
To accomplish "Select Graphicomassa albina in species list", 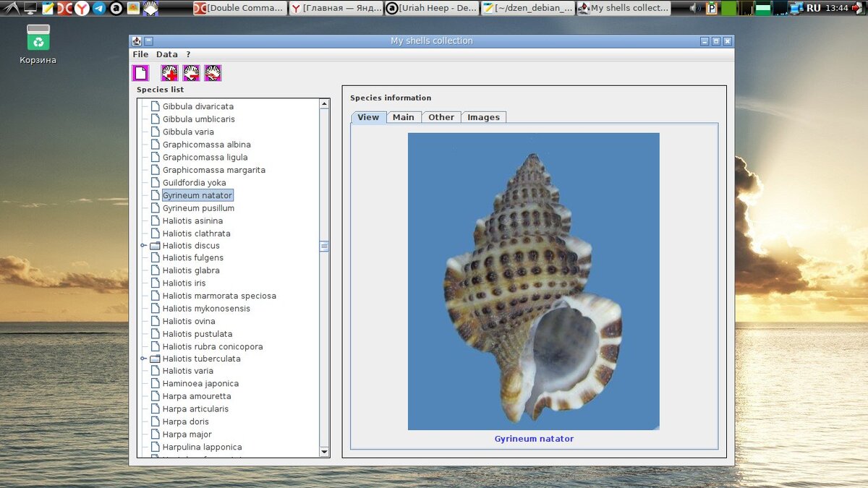I will [207, 145].
